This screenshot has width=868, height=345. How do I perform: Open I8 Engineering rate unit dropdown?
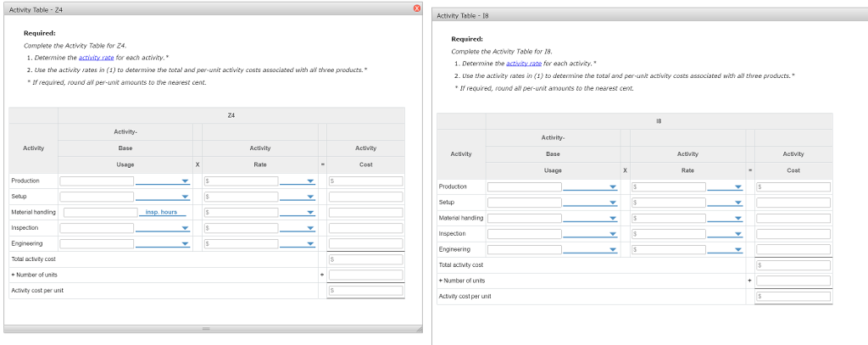tap(725, 250)
